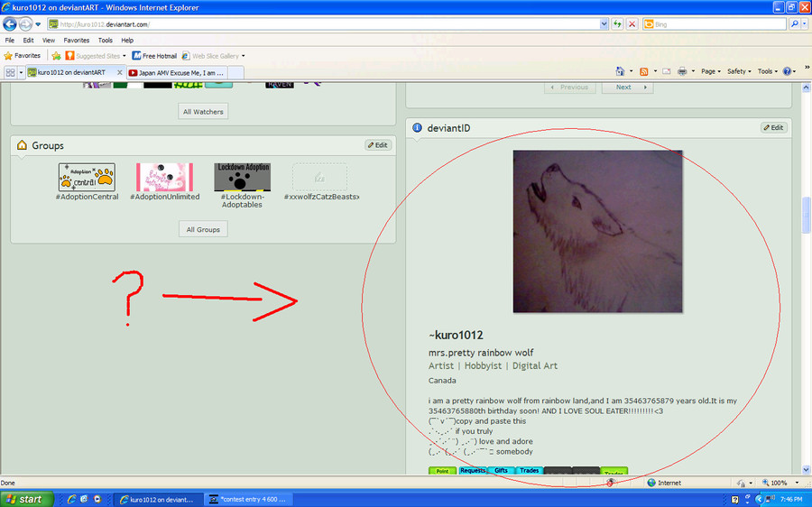The width and height of the screenshot is (812, 507).
Task: Open the File menu
Action: 10,41
